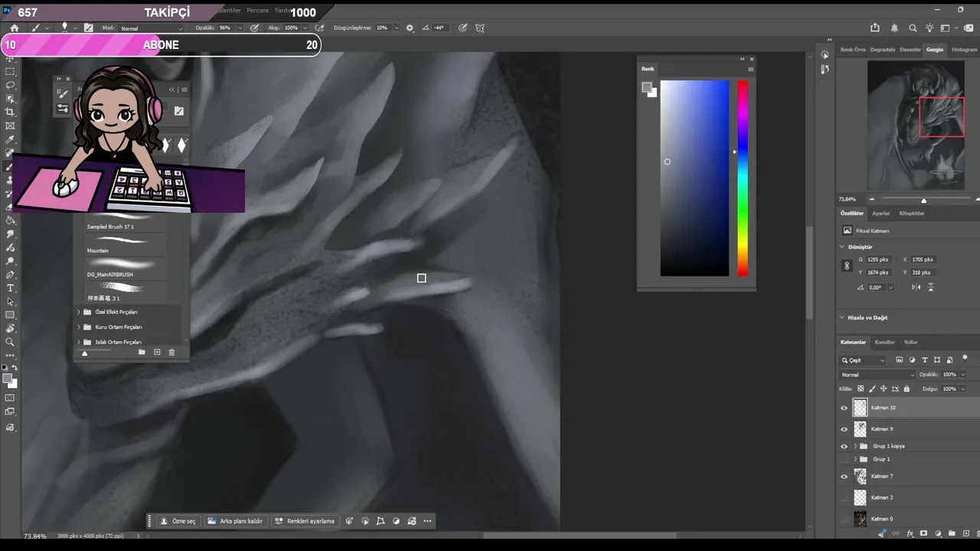
Task: Hide the Grup 1 kopya group
Action: 844,446
